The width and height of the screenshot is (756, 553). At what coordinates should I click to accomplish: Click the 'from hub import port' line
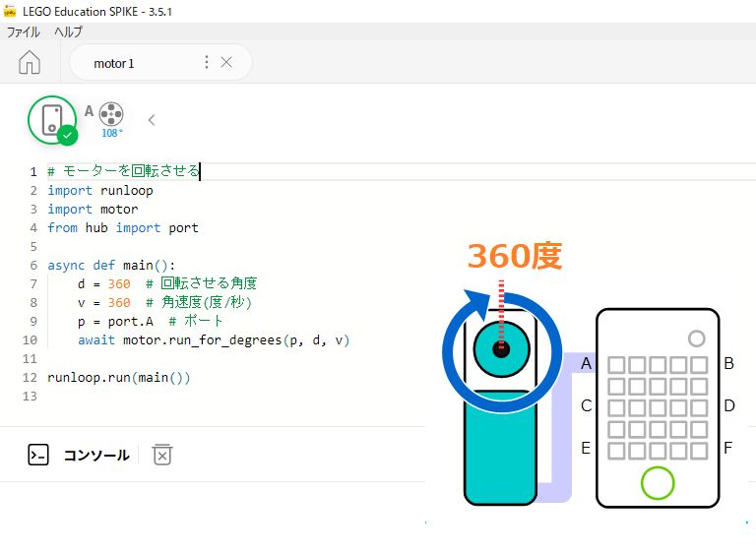[123, 227]
